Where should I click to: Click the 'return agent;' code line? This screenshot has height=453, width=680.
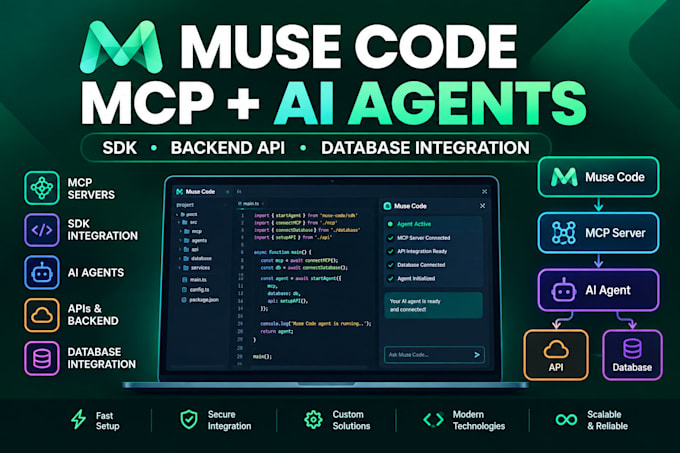[x=277, y=331]
